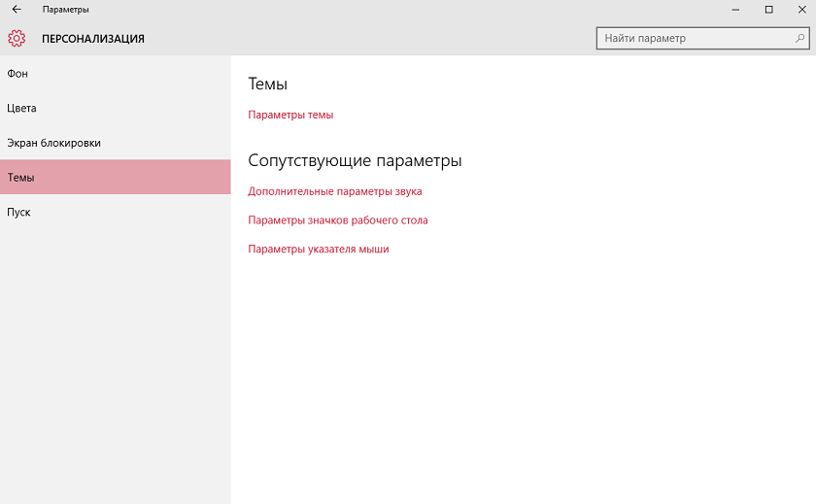The width and height of the screenshot is (816, 504).
Task: Select Экран блокировки in sidebar
Action: pos(115,143)
